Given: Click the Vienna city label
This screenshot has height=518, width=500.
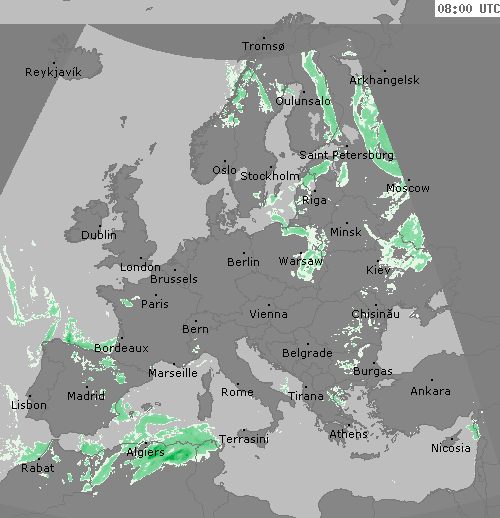Looking at the screenshot, I should pyautogui.click(x=268, y=314).
